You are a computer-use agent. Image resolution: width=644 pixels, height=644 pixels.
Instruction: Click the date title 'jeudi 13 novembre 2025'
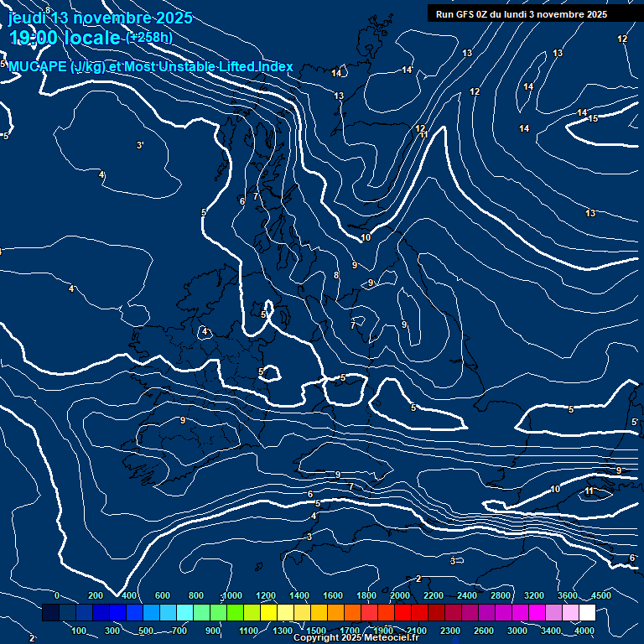tap(101, 18)
